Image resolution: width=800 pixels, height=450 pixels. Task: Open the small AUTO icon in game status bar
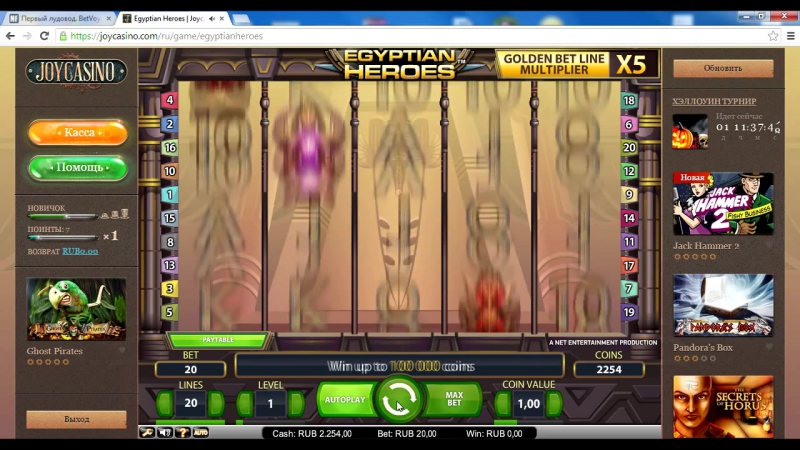[x=201, y=433]
